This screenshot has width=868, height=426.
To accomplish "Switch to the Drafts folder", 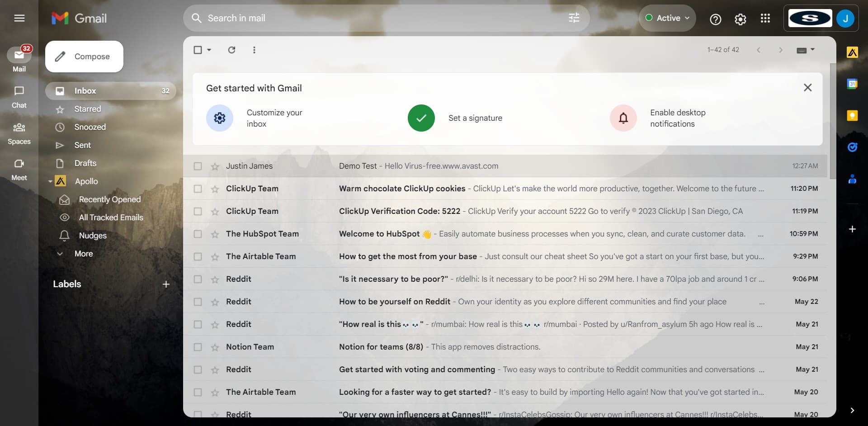I will coord(85,163).
